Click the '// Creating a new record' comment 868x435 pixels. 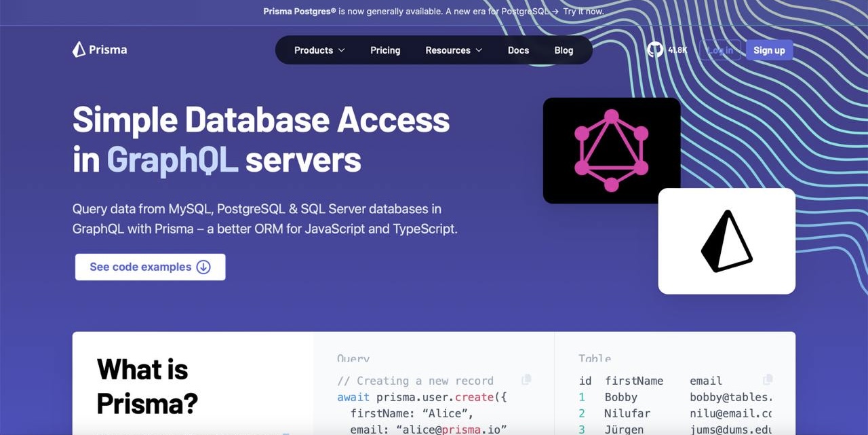tap(416, 381)
